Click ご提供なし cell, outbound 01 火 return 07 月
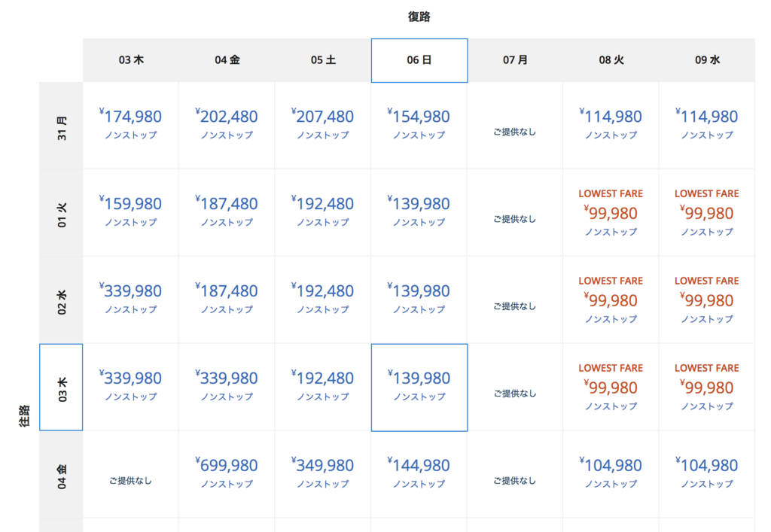Viewport: 771px width, 532px height. tap(515, 213)
